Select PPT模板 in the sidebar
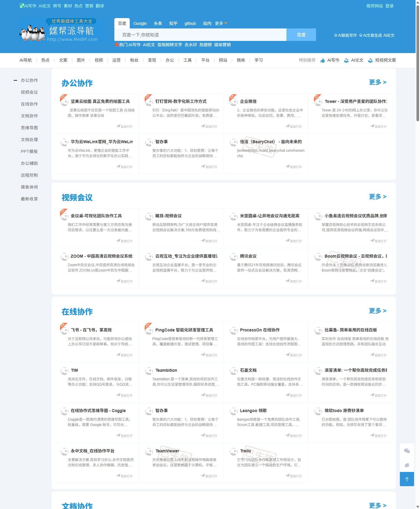The height and width of the screenshot is (509, 420). [x=29, y=151]
